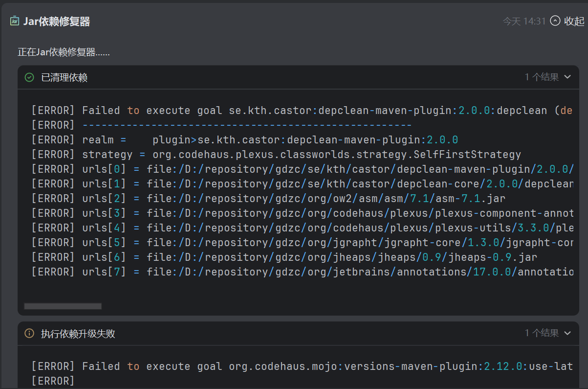Click the 正在Jar依赖修复器 status message
Screen dimensions: 588x389
pos(64,52)
